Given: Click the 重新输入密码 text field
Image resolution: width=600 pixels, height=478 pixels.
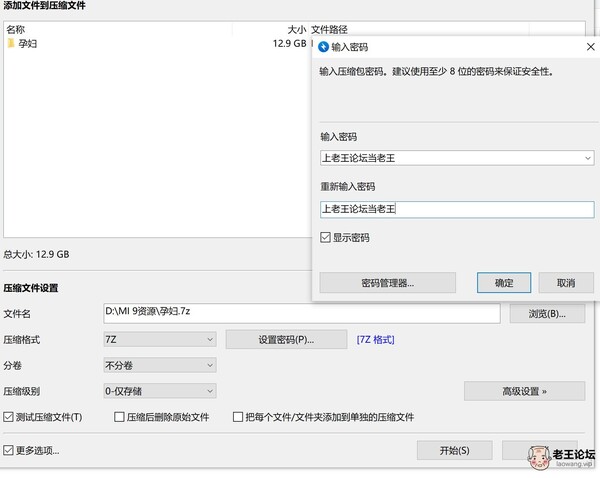Looking at the screenshot, I should tap(456, 209).
